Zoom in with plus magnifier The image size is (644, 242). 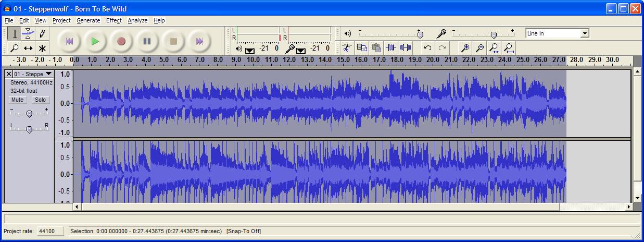(x=465, y=47)
